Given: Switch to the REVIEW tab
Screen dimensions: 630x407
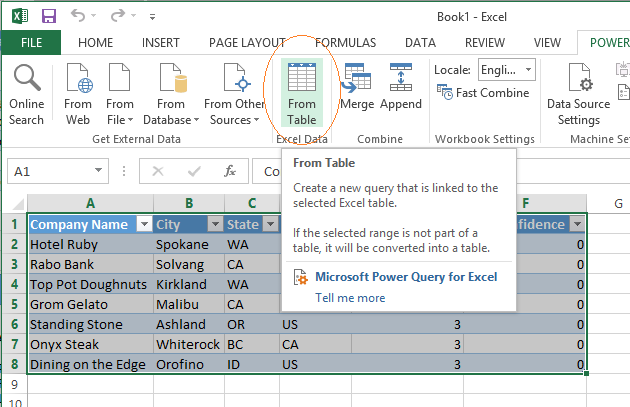Looking at the screenshot, I should coord(485,43).
